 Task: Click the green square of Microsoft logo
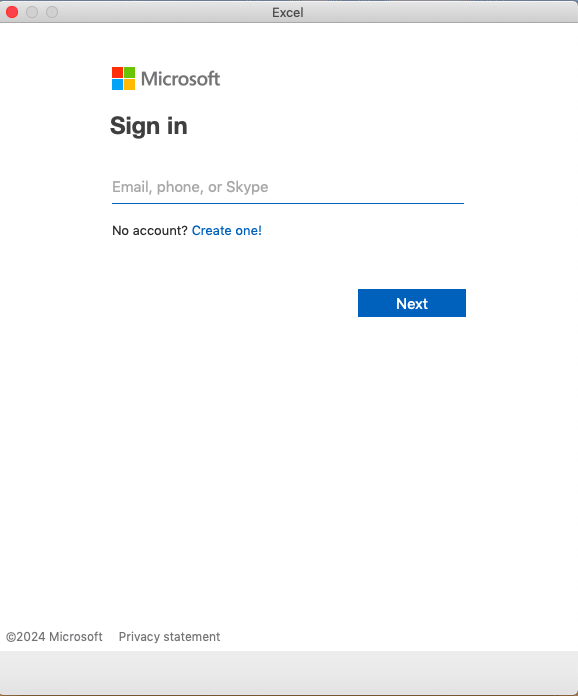[x=129, y=72]
